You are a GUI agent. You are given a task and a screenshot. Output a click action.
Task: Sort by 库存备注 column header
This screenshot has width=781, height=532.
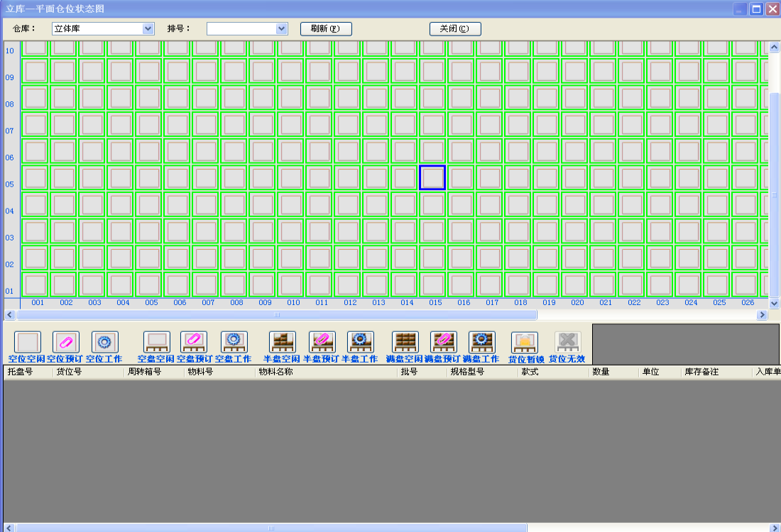(x=717, y=372)
